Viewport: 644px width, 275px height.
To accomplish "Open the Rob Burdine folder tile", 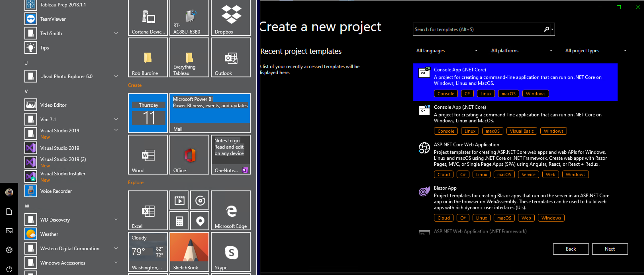I will (x=148, y=58).
